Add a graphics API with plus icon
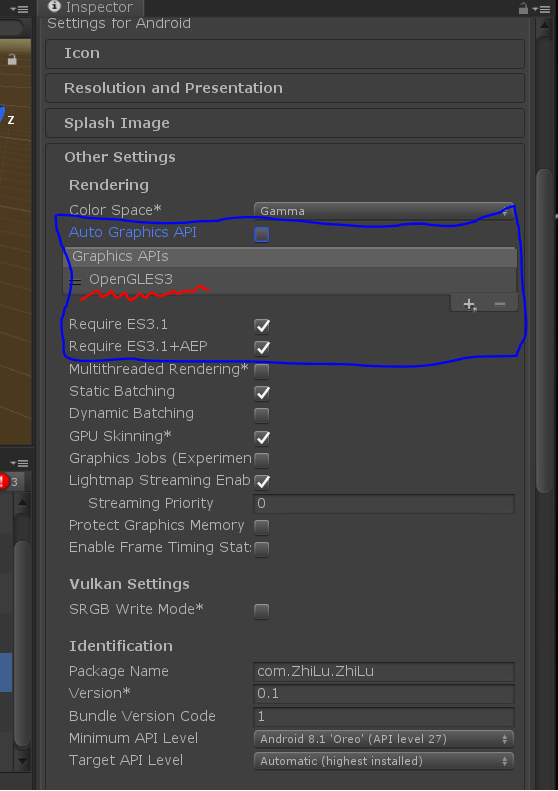The image size is (558, 791). click(x=470, y=304)
